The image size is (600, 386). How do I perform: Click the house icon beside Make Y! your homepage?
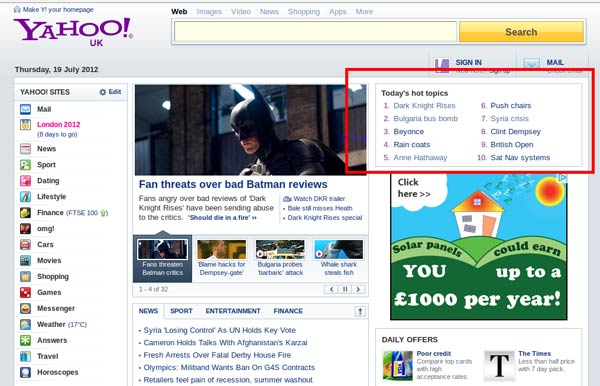pyautogui.click(x=17, y=9)
